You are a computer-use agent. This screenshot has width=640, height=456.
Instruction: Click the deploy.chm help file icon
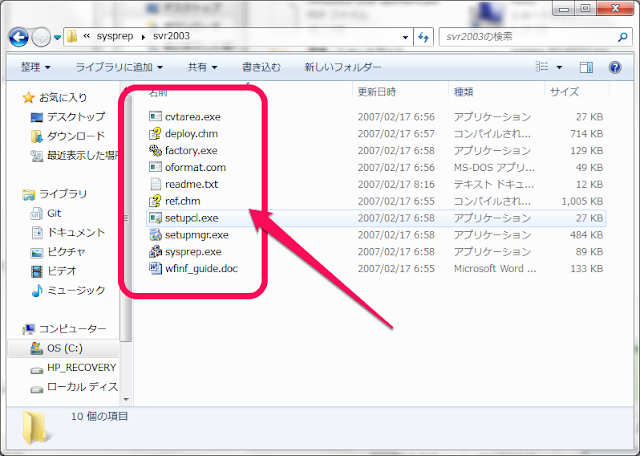click(155, 133)
